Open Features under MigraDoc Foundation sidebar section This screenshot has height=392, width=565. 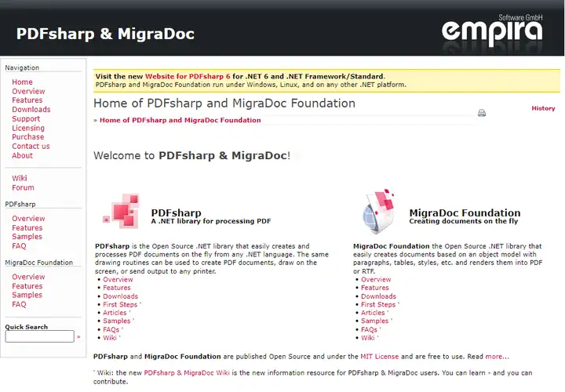coord(27,286)
